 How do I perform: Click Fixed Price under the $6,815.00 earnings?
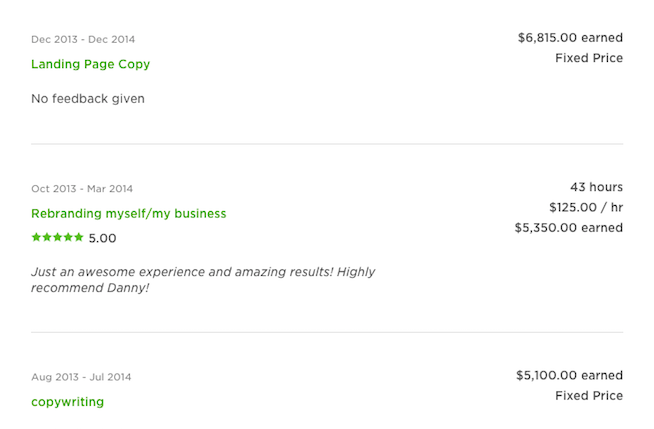click(x=589, y=58)
